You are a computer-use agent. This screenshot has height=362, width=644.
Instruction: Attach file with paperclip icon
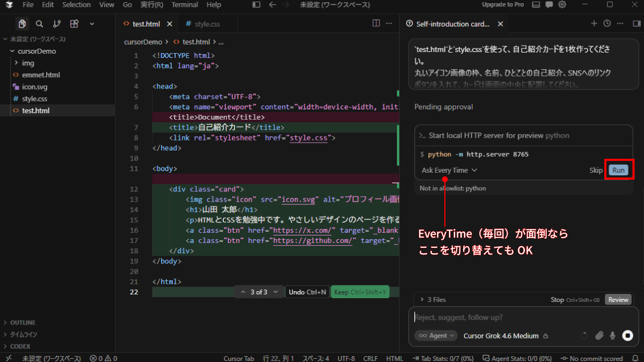(599, 336)
